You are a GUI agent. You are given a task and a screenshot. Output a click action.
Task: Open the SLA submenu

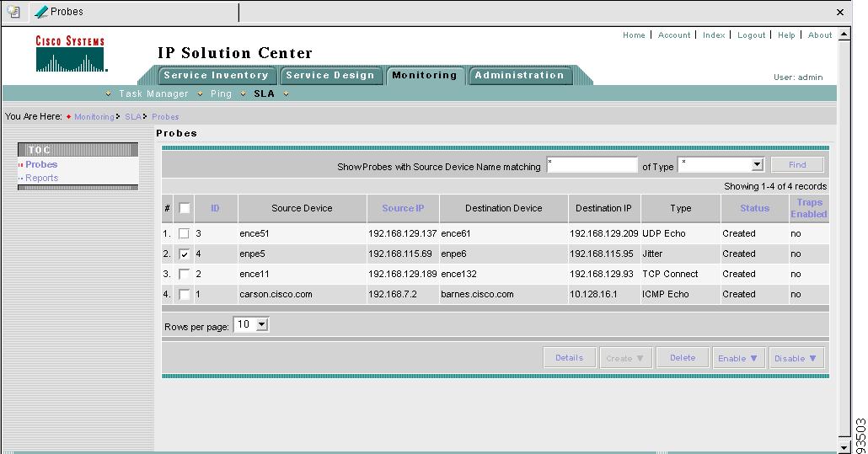click(264, 93)
